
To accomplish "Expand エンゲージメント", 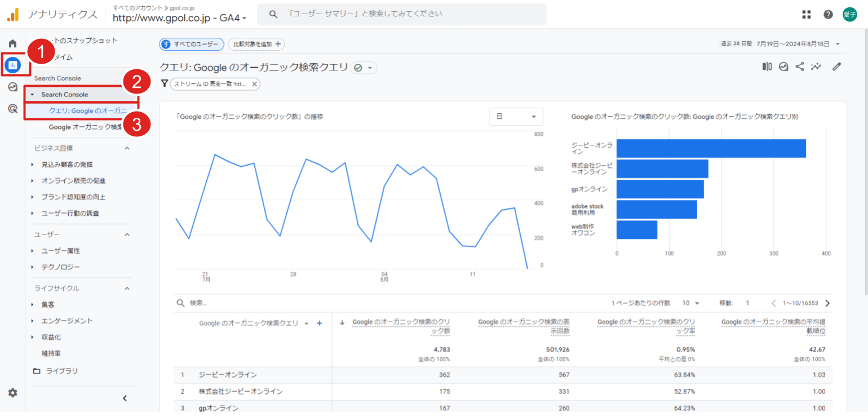I will (x=33, y=321).
